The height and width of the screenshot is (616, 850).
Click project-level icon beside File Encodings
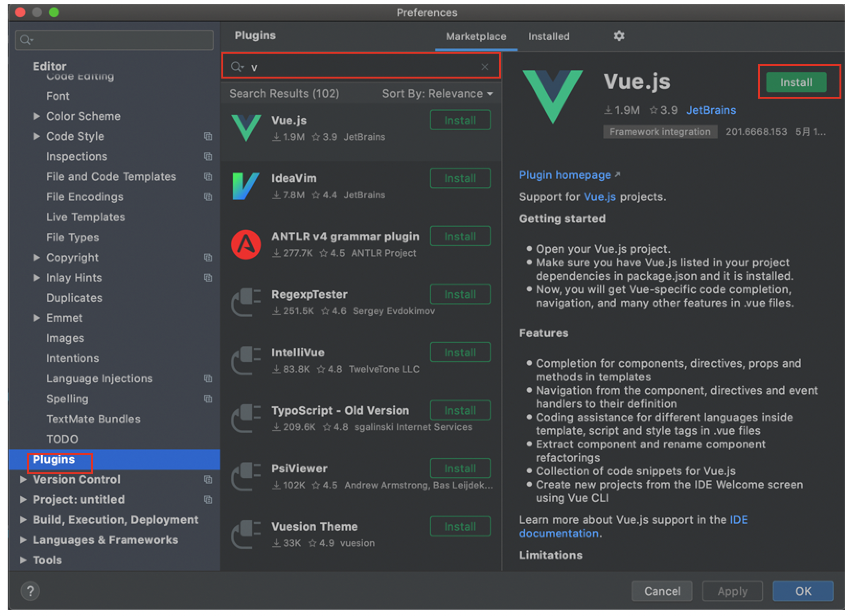(x=208, y=197)
